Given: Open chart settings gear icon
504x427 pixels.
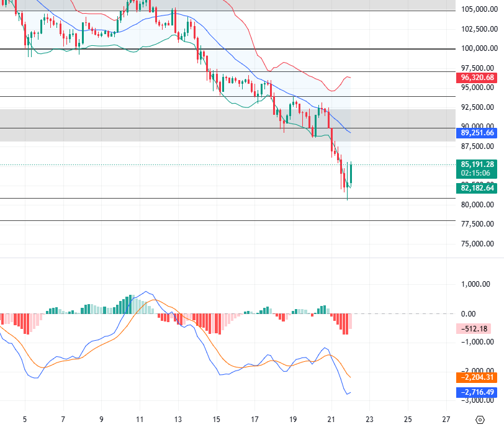Looking at the screenshot, I should 480,420.
